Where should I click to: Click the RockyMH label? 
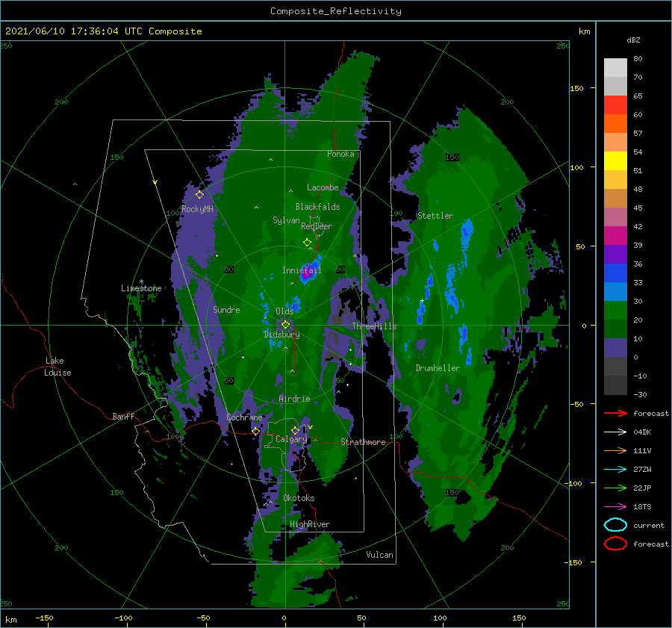click(197, 209)
